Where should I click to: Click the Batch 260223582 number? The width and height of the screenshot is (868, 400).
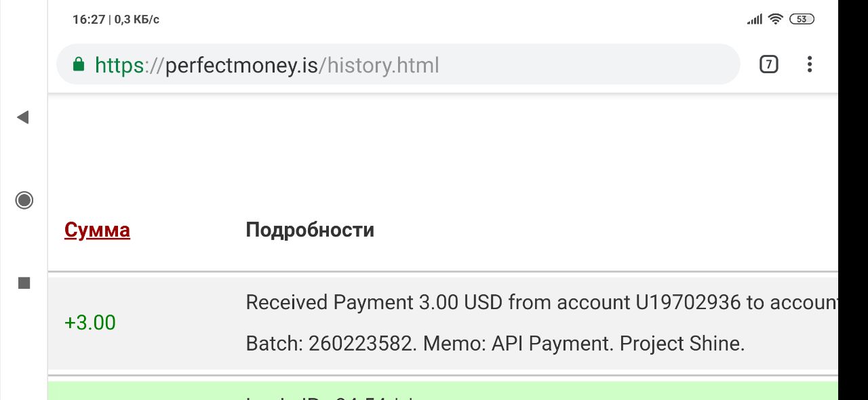click(x=360, y=344)
